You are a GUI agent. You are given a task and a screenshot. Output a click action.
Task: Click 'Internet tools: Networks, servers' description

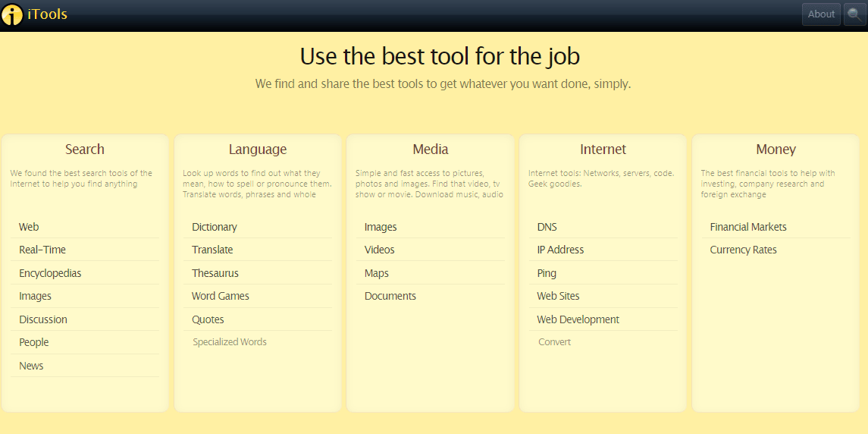(601, 178)
